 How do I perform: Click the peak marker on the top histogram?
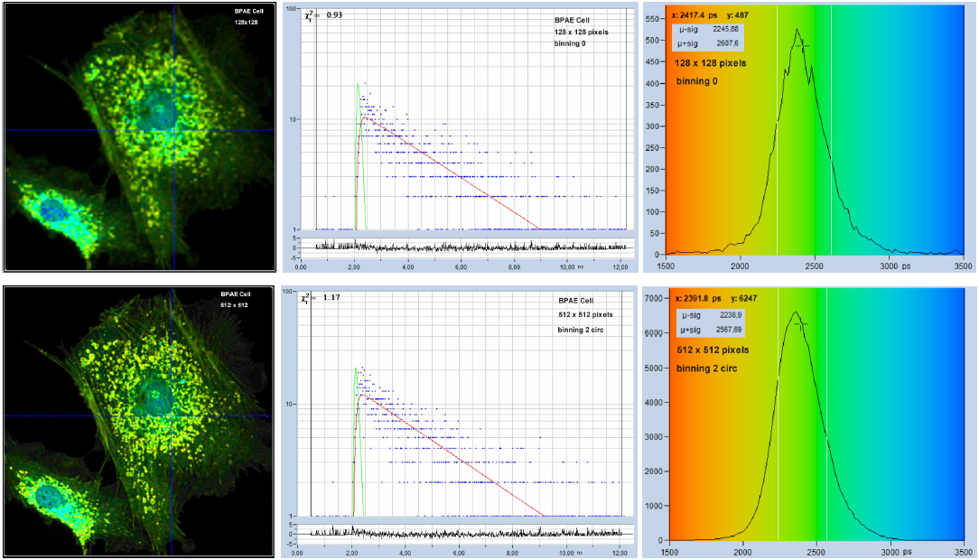point(801,45)
